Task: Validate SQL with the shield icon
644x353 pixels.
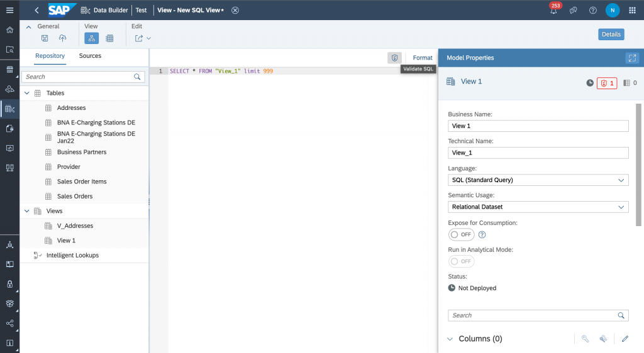Action: (x=395, y=58)
